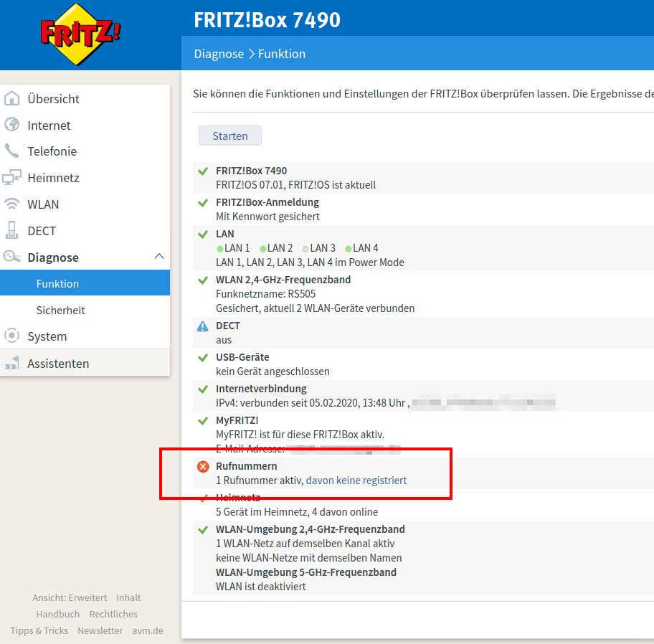Click the grey LAN 3 status dot

pyautogui.click(x=305, y=249)
